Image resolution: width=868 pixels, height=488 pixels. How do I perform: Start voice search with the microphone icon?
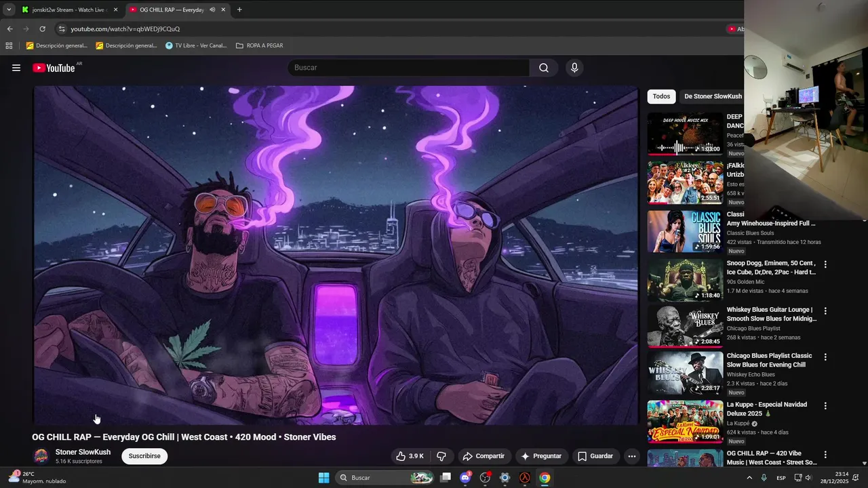pos(574,68)
